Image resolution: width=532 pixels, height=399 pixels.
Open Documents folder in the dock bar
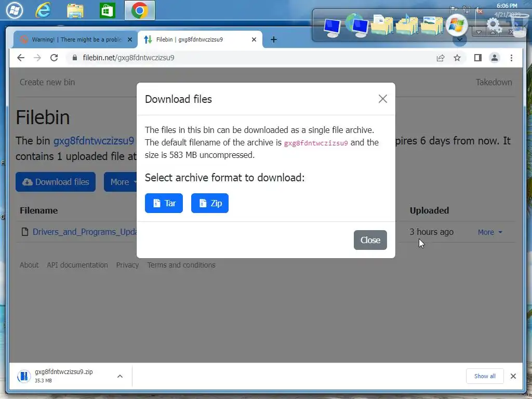coord(382,24)
